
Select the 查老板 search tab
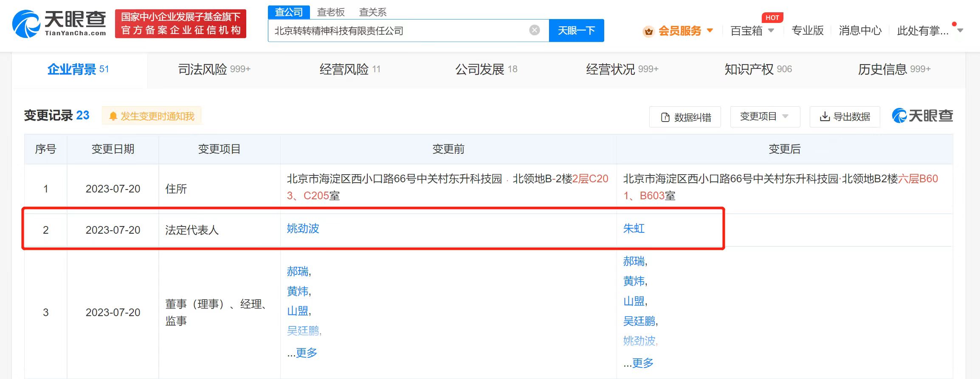click(x=331, y=12)
